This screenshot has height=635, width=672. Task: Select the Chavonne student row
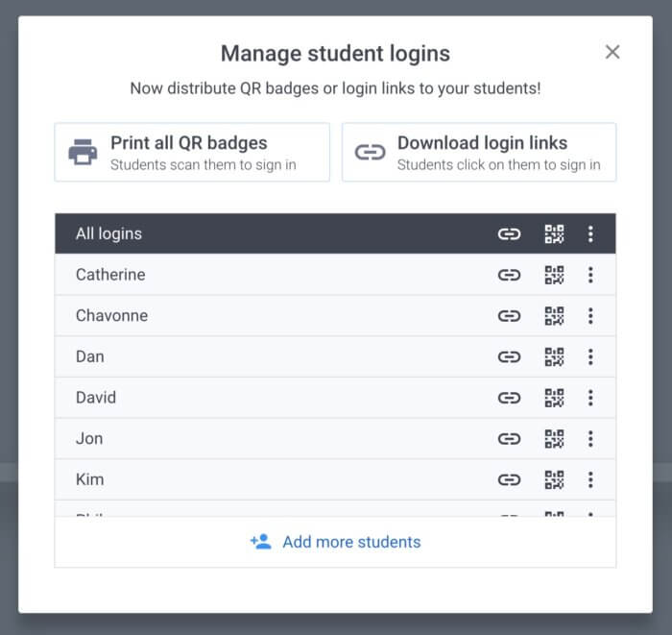pyautogui.click(x=335, y=316)
